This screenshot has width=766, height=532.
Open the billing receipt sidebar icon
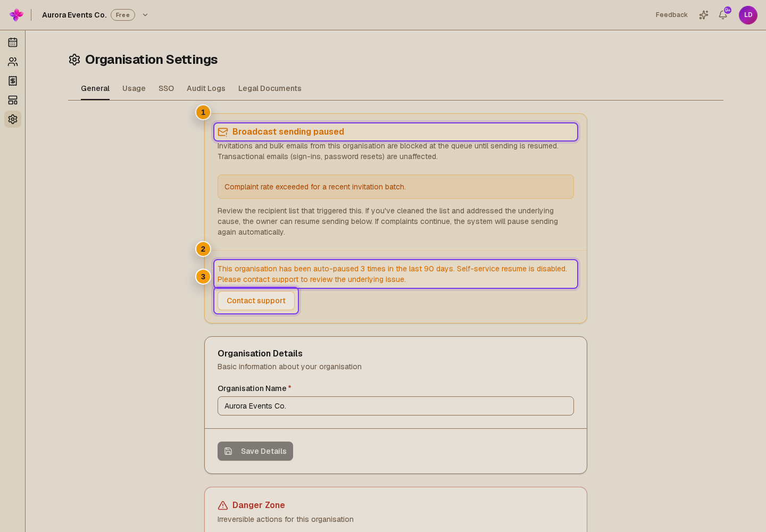(13, 81)
